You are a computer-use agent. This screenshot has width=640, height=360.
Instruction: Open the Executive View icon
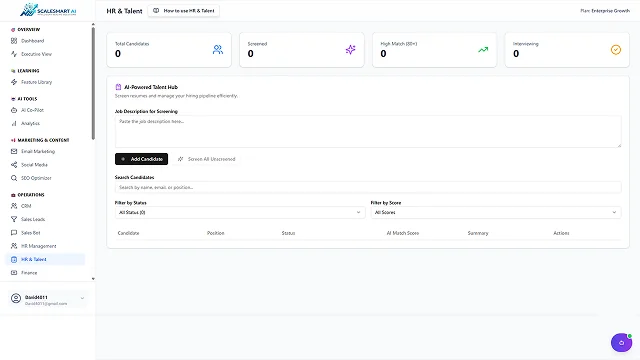pyautogui.click(x=14, y=54)
